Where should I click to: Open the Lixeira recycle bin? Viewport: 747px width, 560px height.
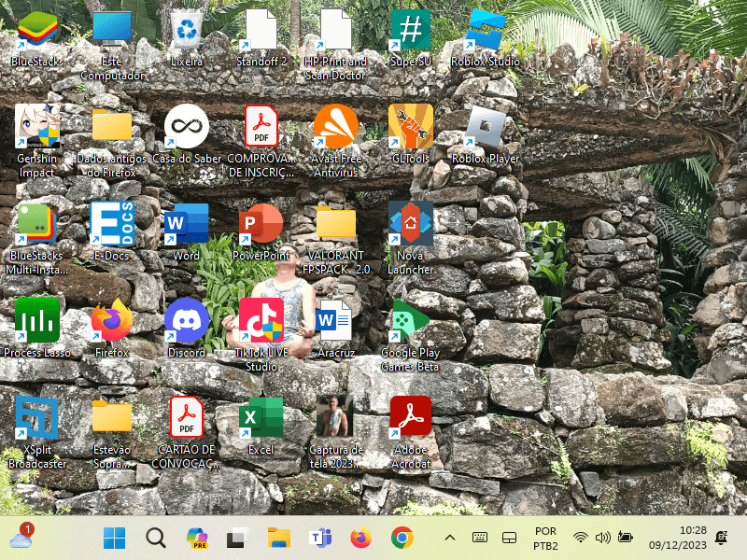pos(186,31)
